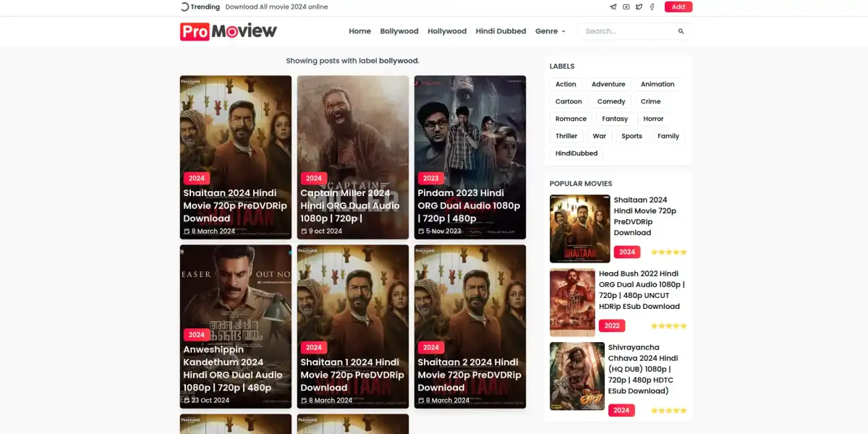Screen dimensions: 868x434
Task: Select the Sports label
Action: pyautogui.click(x=631, y=136)
